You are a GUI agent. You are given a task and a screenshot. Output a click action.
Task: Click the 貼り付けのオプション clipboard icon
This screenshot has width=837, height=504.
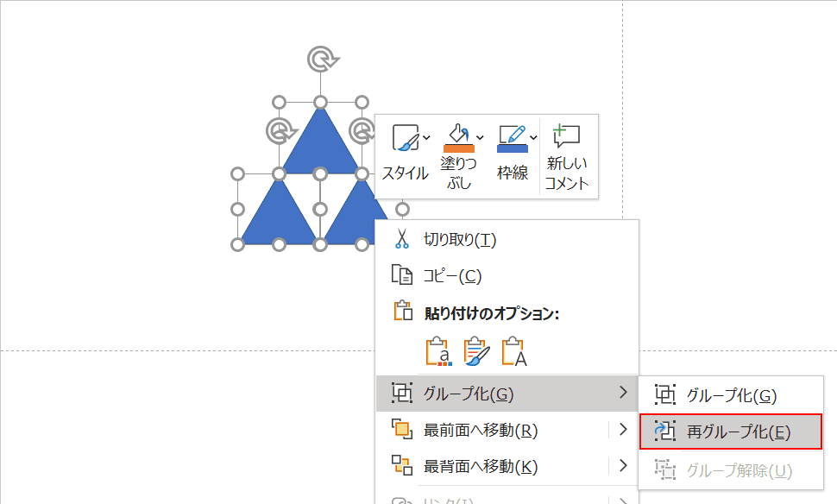tap(403, 311)
